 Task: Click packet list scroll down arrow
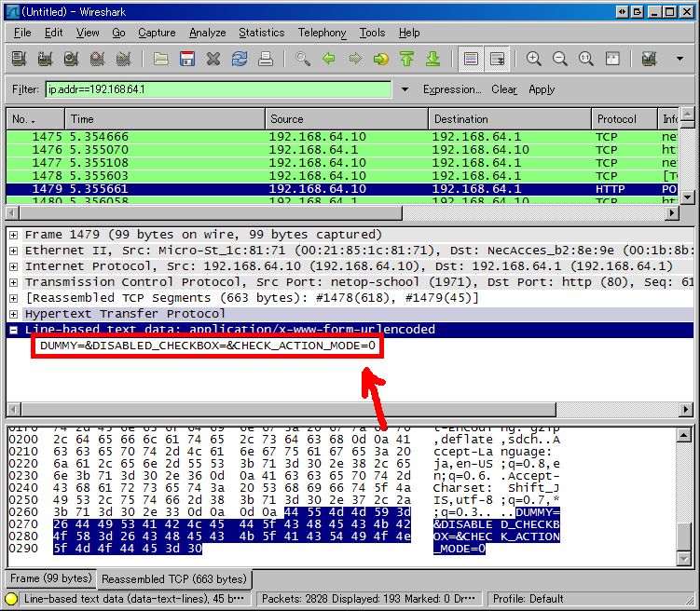pos(688,197)
